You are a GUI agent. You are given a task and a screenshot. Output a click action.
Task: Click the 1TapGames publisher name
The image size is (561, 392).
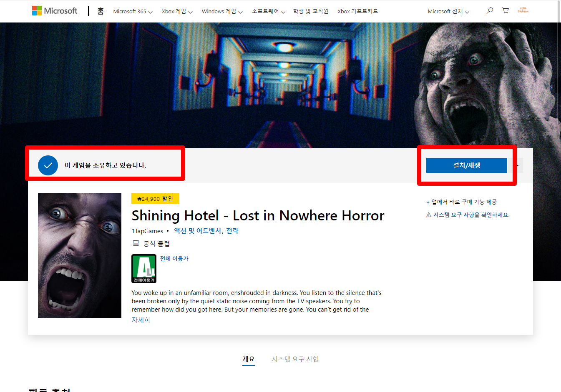148,231
